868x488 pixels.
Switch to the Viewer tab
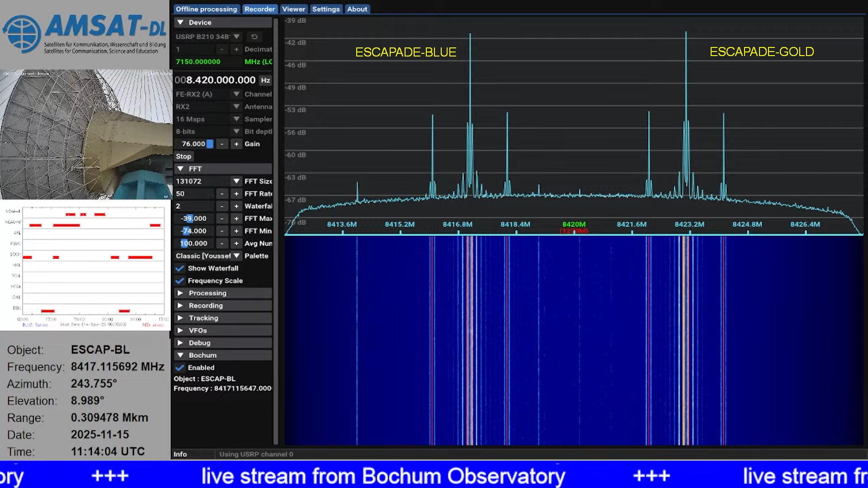click(293, 9)
